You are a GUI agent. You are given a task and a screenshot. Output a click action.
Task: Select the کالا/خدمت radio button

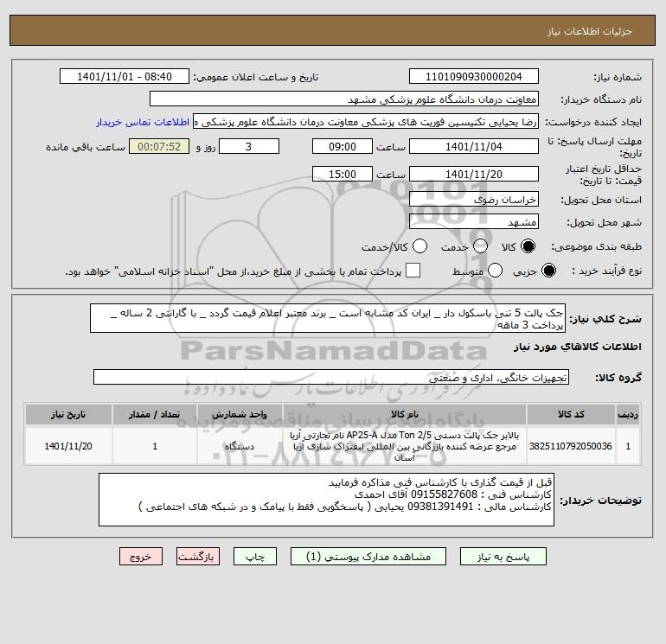tap(420, 246)
